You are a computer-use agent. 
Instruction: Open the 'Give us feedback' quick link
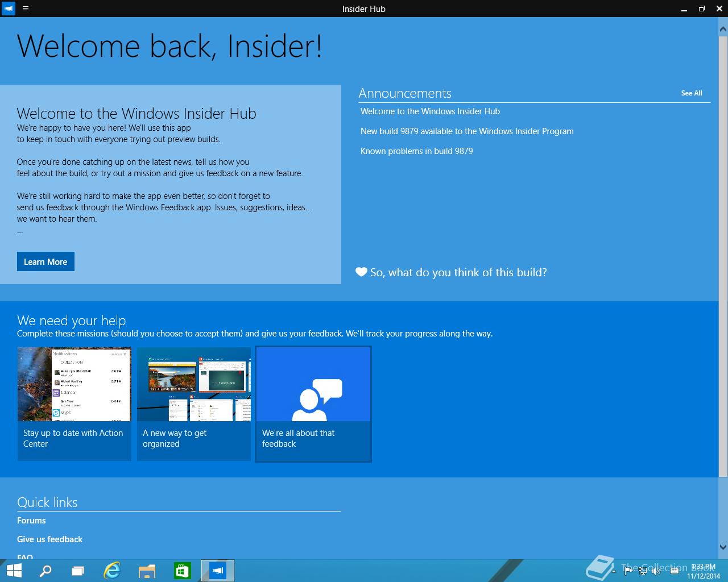(49, 539)
